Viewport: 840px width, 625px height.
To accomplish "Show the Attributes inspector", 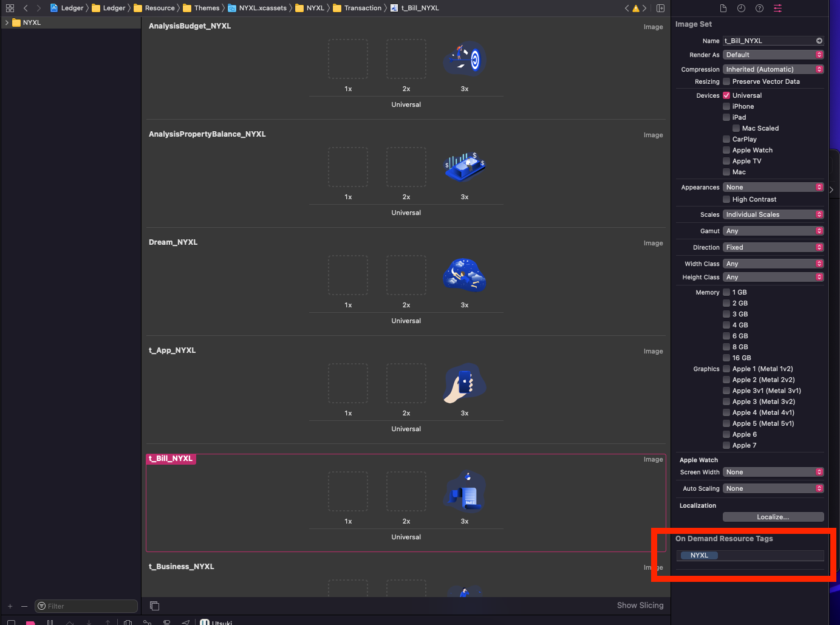I will (777, 8).
